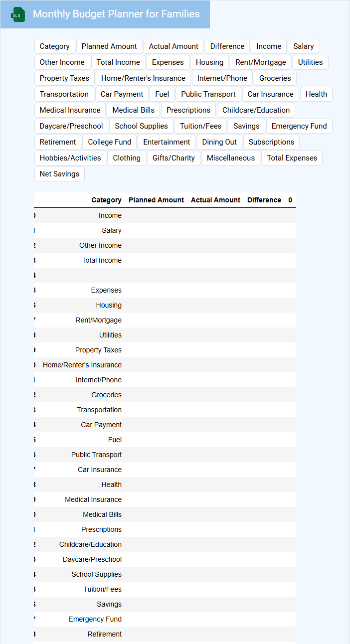Click the Monthly Budget Planner title
The width and height of the screenshot is (350, 644).
click(116, 14)
